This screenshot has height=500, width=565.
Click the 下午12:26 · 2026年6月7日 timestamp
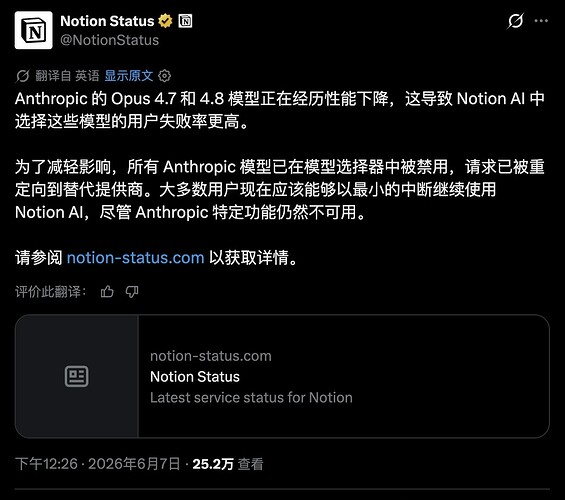(x=97, y=464)
